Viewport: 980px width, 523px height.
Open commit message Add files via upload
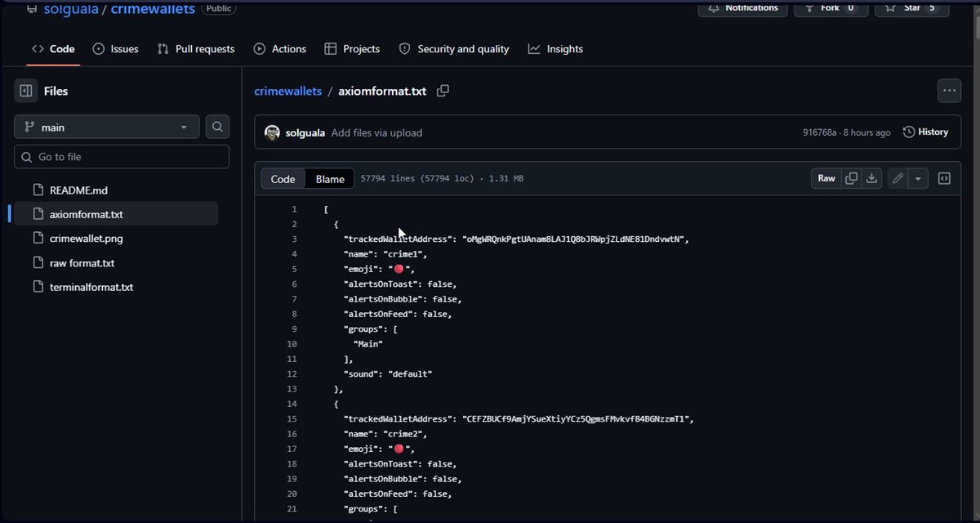[x=376, y=132]
